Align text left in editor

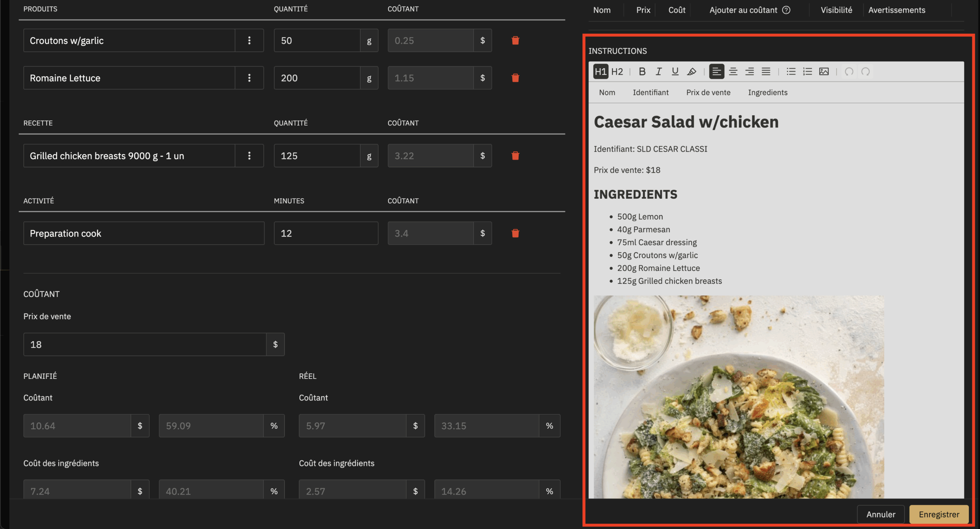(x=716, y=72)
